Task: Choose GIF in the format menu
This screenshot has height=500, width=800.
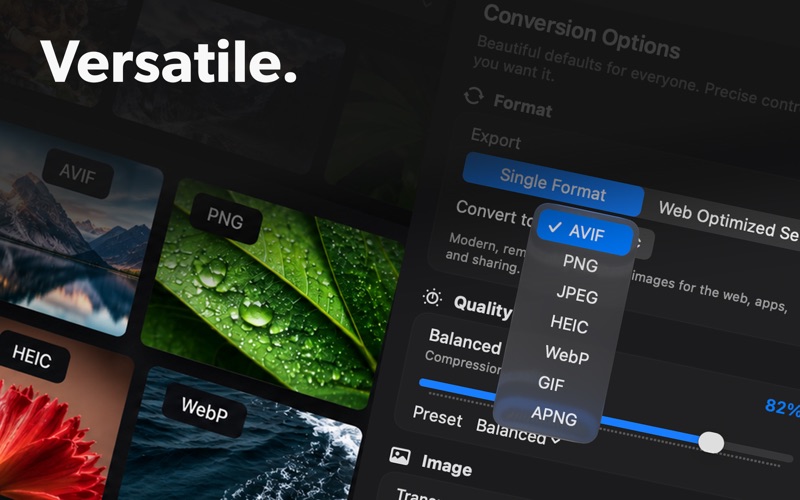Action: point(551,383)
